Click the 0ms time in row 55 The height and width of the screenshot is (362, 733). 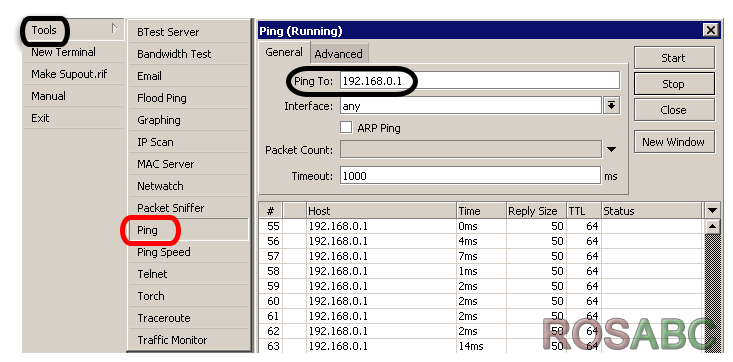point(468,226)
